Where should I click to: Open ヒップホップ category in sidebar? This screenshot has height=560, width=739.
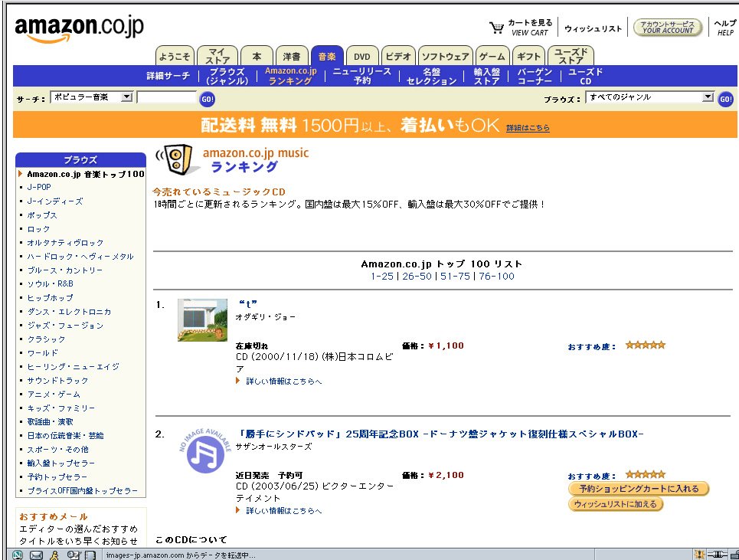50,298
